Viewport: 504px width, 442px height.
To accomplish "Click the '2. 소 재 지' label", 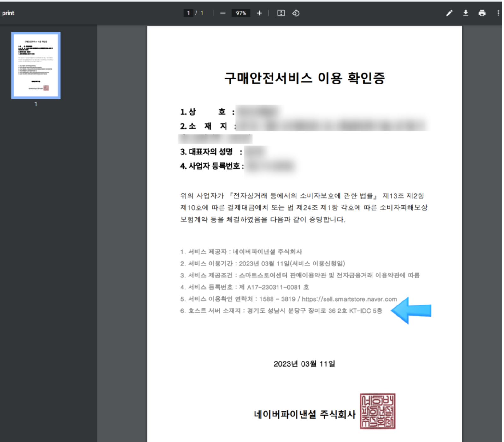I will tap(208, 126).
